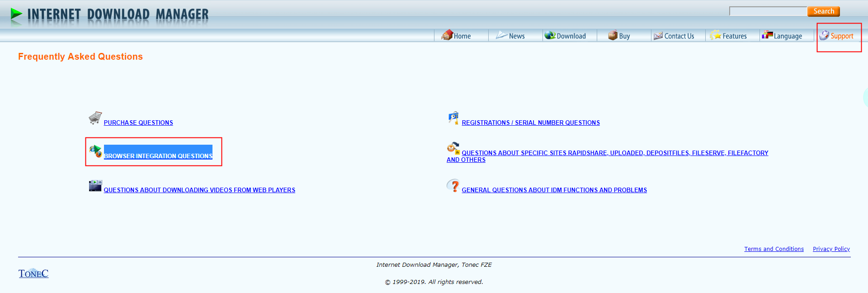Open the Contact Us menu item
The image size is (868, 293).
(x=679, y=36)
